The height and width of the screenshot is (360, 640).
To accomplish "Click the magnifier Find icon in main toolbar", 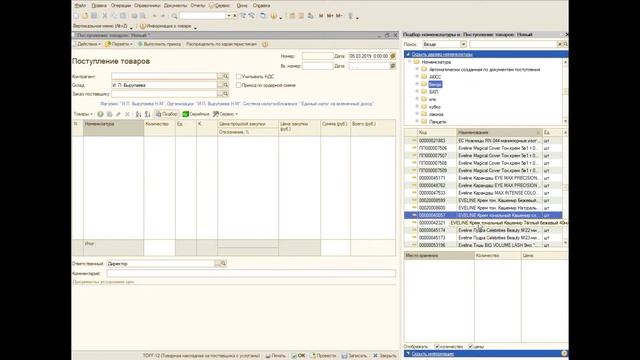I will (174, 16).
